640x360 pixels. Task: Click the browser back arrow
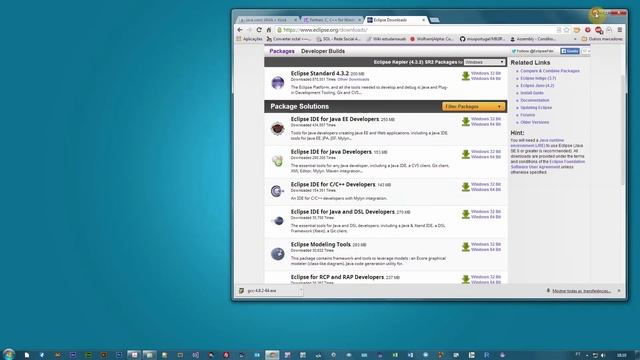click(240, 30)
